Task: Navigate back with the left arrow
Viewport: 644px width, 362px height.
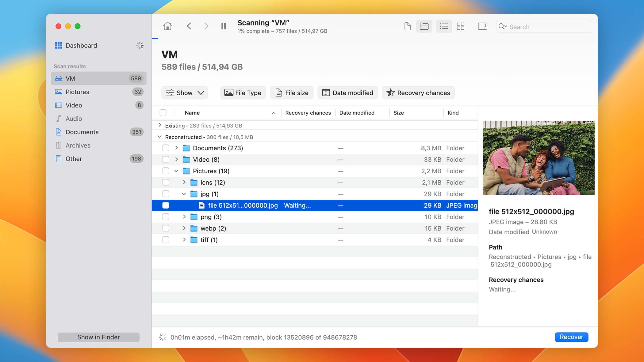Action: click(x=189, y=26)
